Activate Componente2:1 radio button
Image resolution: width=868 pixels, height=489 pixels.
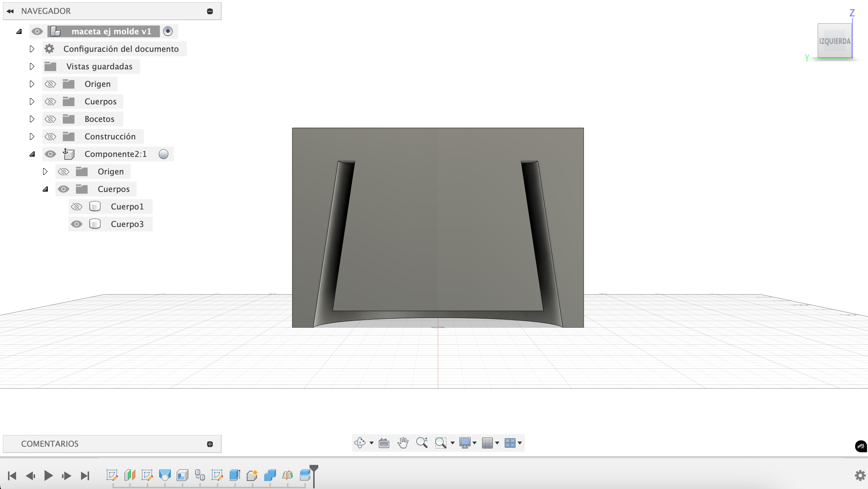[x=164, y=154]
